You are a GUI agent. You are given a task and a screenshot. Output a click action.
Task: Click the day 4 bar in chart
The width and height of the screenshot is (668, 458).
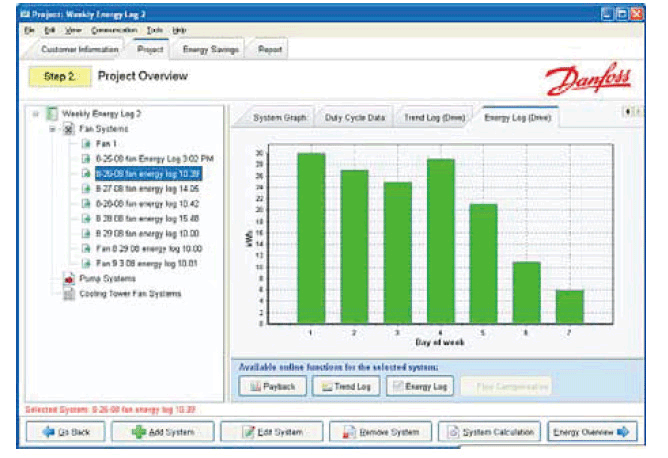tap(441, 240)
